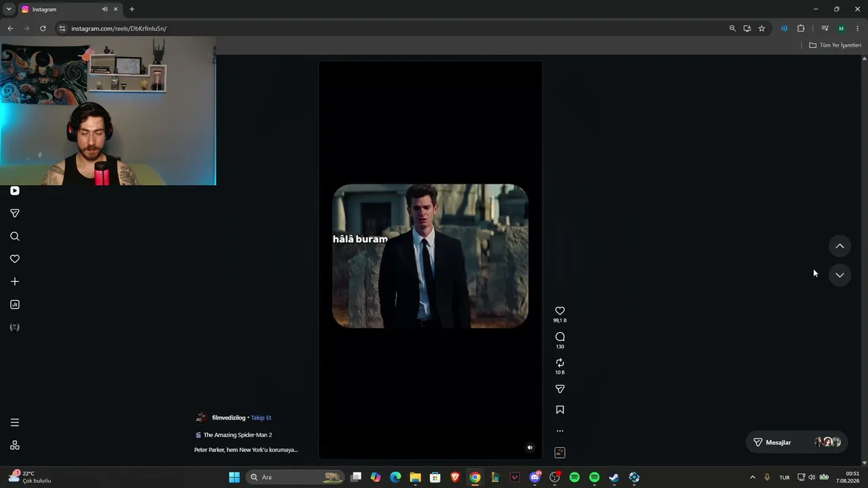Show hidden system tray icons
868x488 pixels.
click(752, 477)
